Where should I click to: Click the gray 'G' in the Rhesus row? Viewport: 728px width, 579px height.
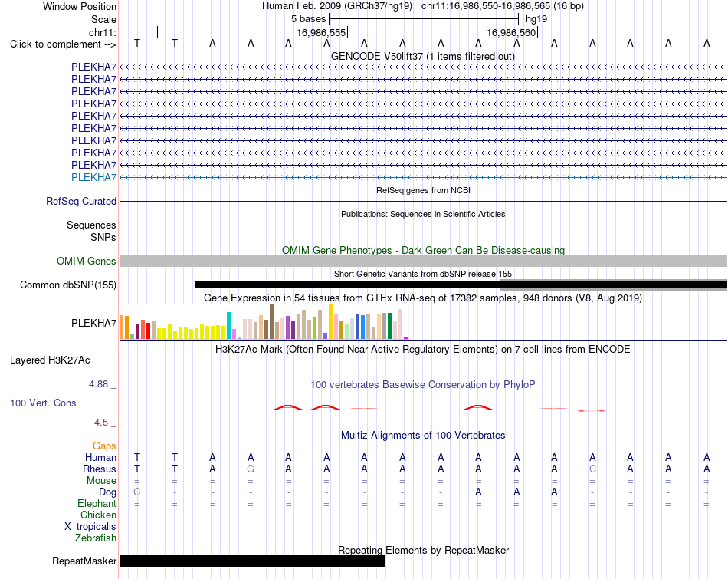click(x=251, y=469)
